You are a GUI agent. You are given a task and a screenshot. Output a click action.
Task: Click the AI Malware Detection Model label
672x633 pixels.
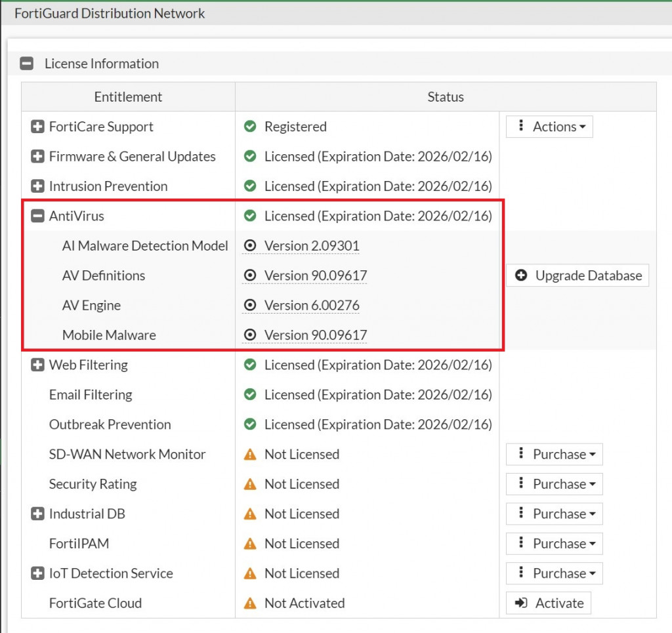(145, 246)
